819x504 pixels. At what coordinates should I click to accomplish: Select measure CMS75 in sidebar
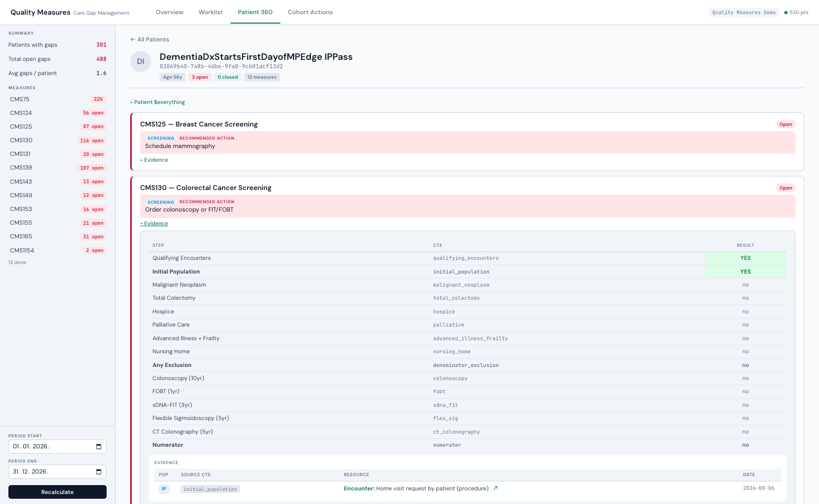click(x=57, y=99)
